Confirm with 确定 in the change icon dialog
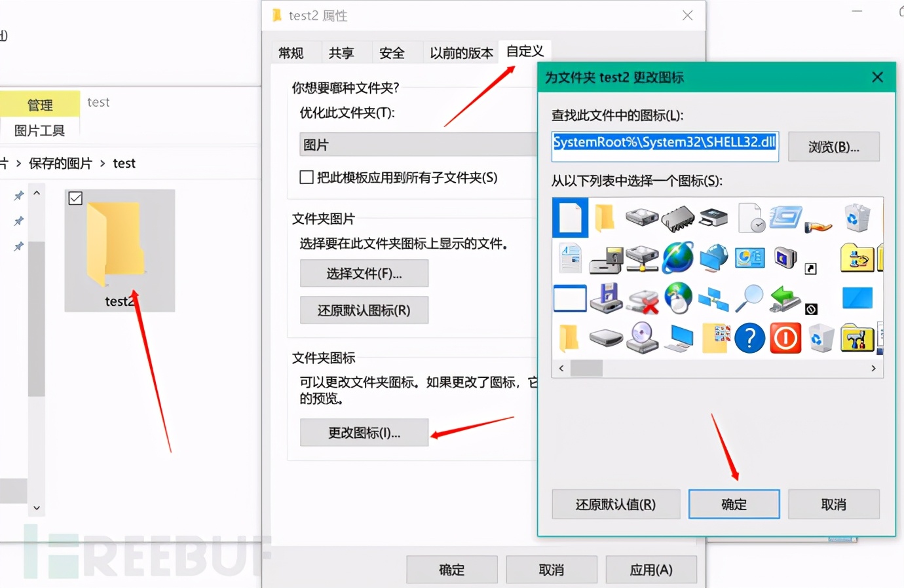 pos(734,504)
